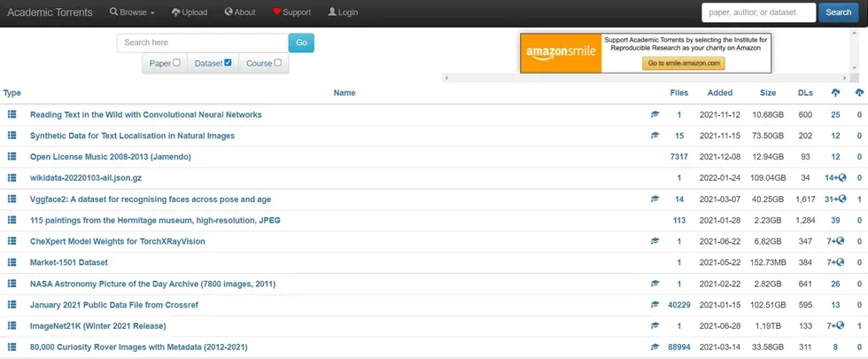Click graduation cap on Reading Text row
Image resolution: width=868 pixels, height=359 pixels.
coord(655,114)
